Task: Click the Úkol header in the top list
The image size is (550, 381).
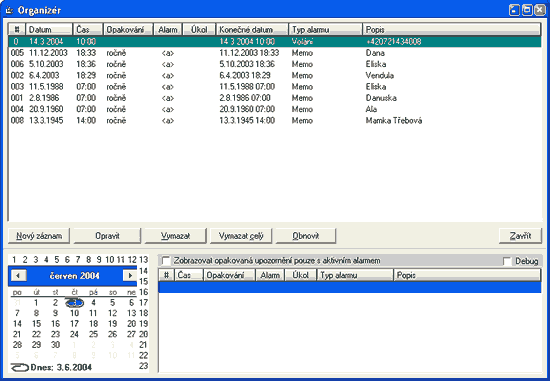Action: tap(199, 29)
